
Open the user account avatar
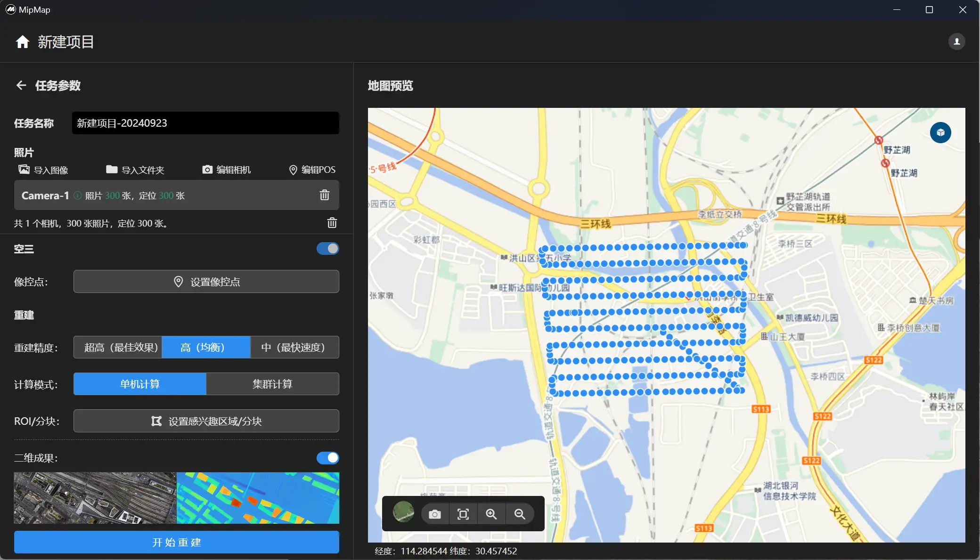click(956, 41)
